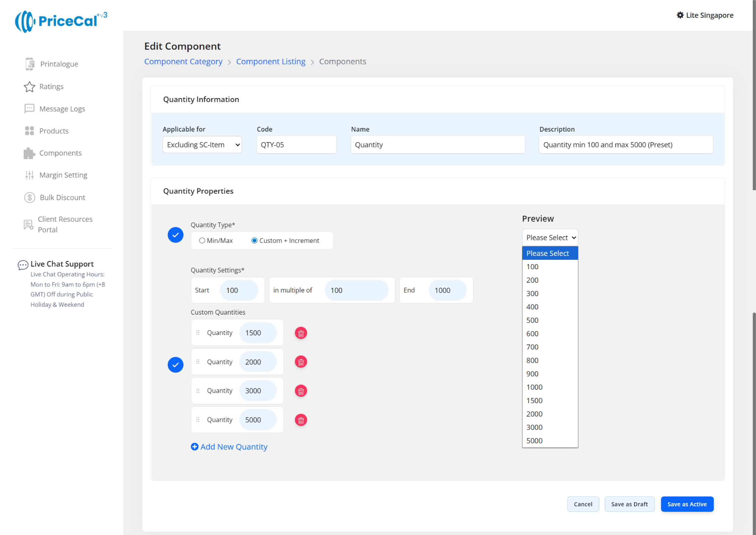
Task: Click Save as Active button
Action: pos(687,504)
